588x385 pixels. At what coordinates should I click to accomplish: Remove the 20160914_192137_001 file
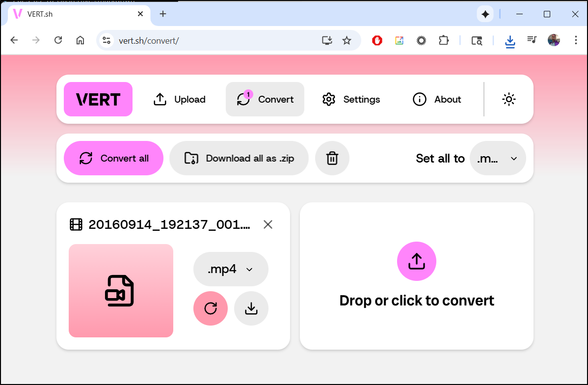pyautogui.click(x=268, y=224)
